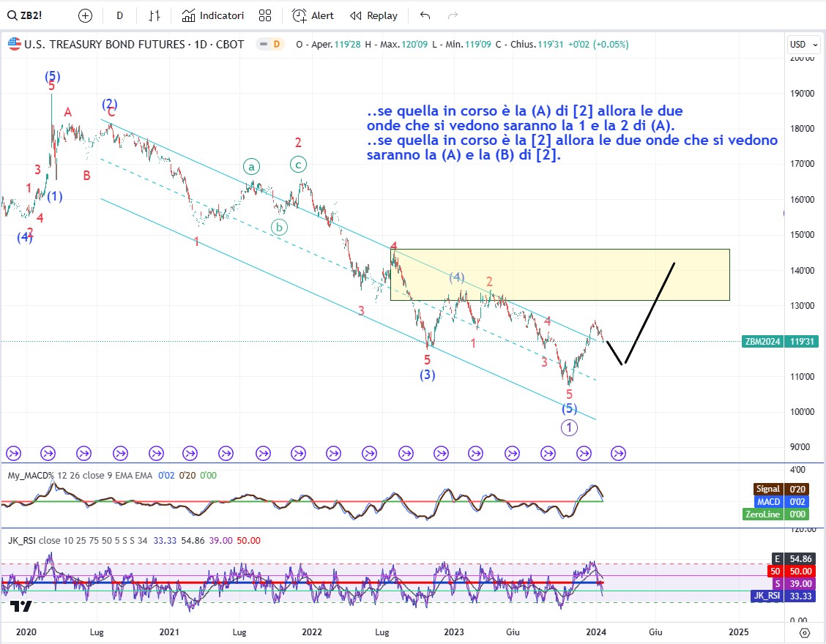Click the Max. 120'09 high value

396,44
